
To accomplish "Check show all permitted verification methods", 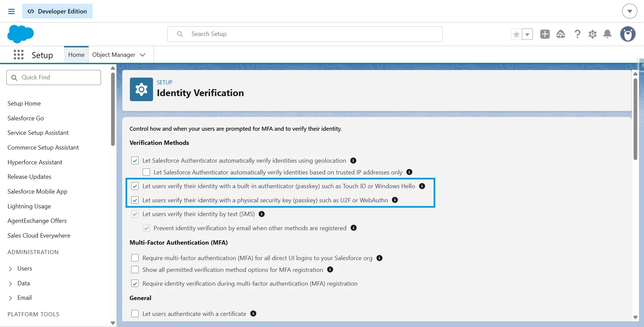I will (x=135, y=270).
